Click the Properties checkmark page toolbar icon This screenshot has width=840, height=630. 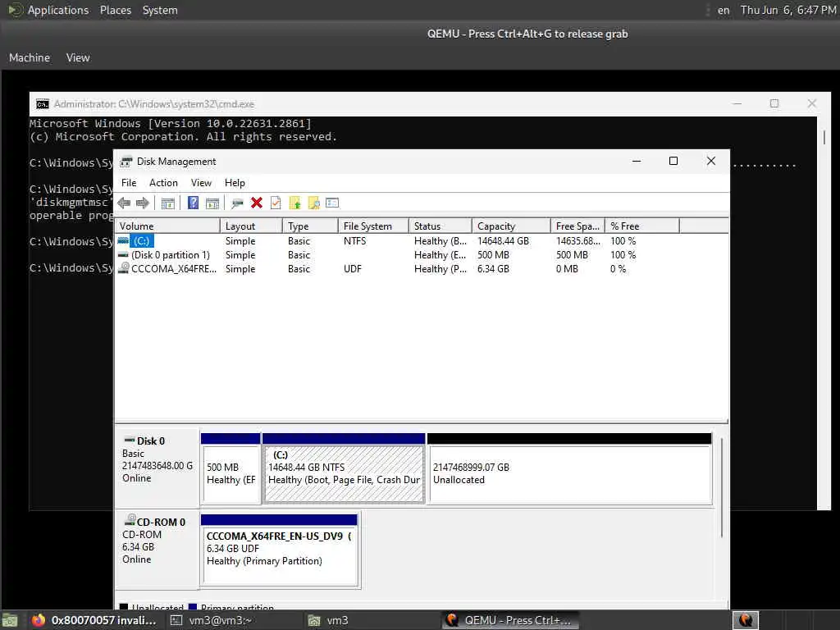point(276,203)
